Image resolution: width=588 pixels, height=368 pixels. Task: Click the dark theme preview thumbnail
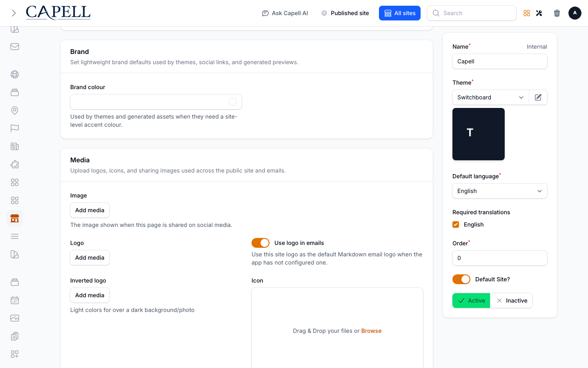point(479,134)
